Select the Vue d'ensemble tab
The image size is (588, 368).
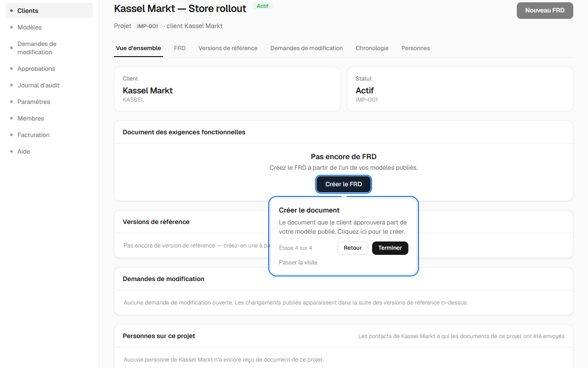[138, 48]
